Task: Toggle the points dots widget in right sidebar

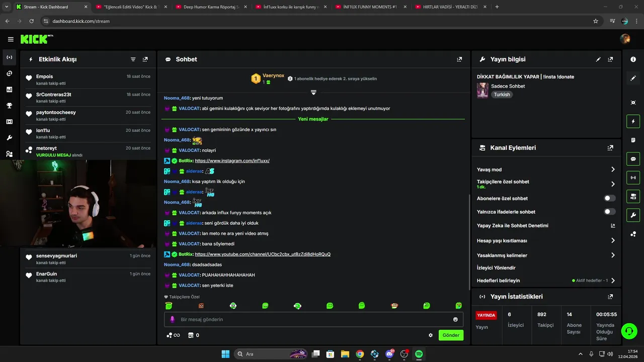Action: tap(633, 234)
